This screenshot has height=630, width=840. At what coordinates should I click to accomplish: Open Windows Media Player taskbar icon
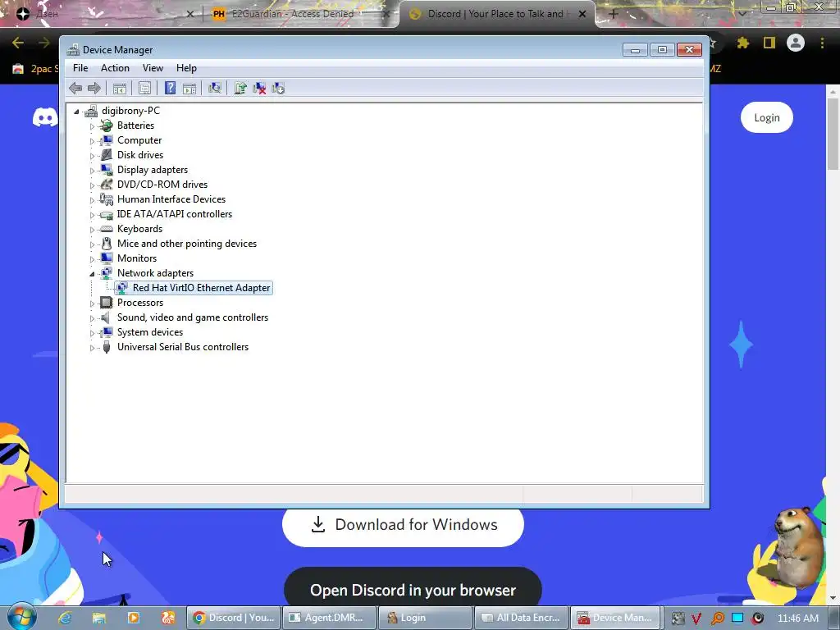134,618
